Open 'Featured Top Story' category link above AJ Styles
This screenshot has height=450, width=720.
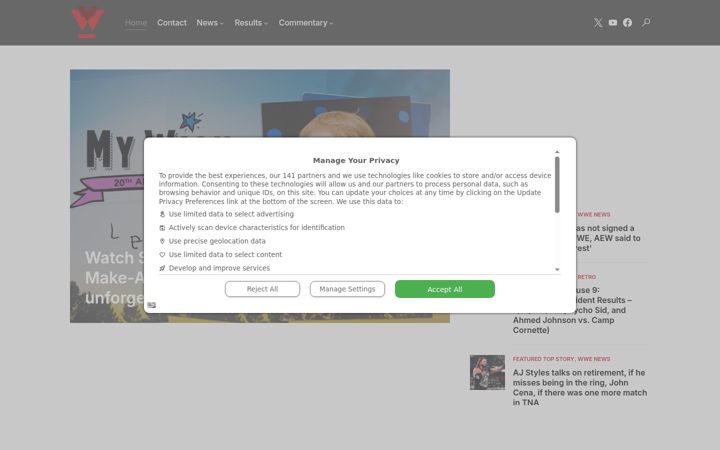(x=543, y=359)
